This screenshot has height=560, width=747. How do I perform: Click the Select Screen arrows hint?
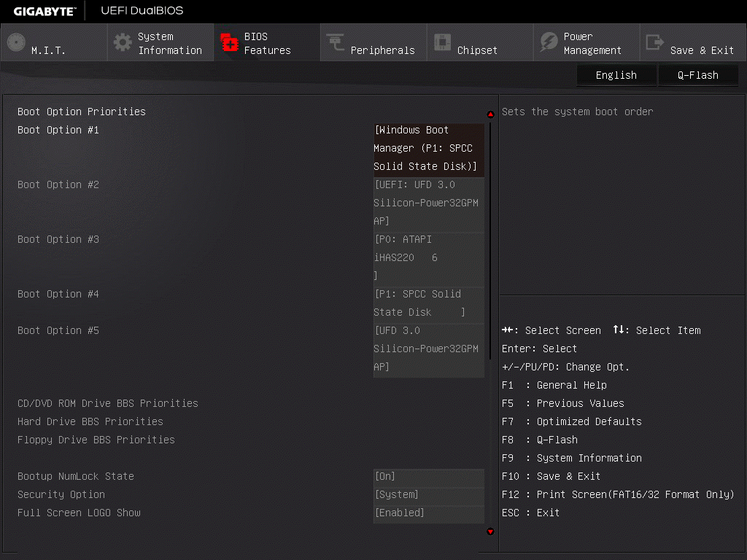tap(551, 330)
